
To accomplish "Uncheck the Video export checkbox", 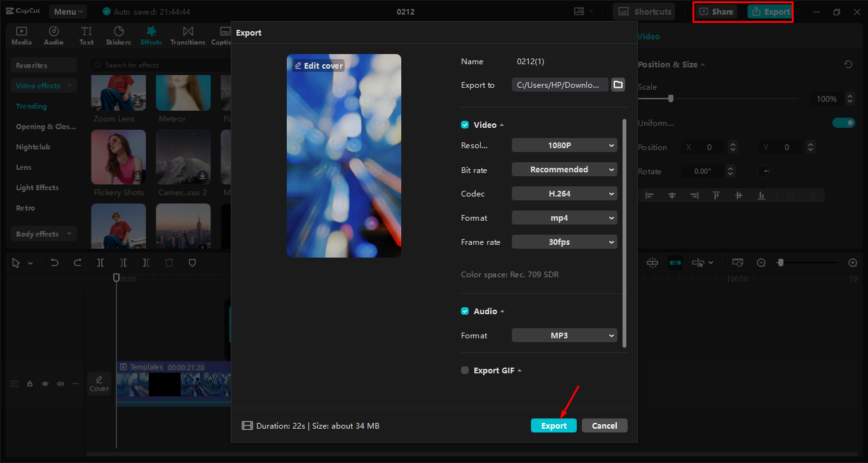I will click(464, 125).
